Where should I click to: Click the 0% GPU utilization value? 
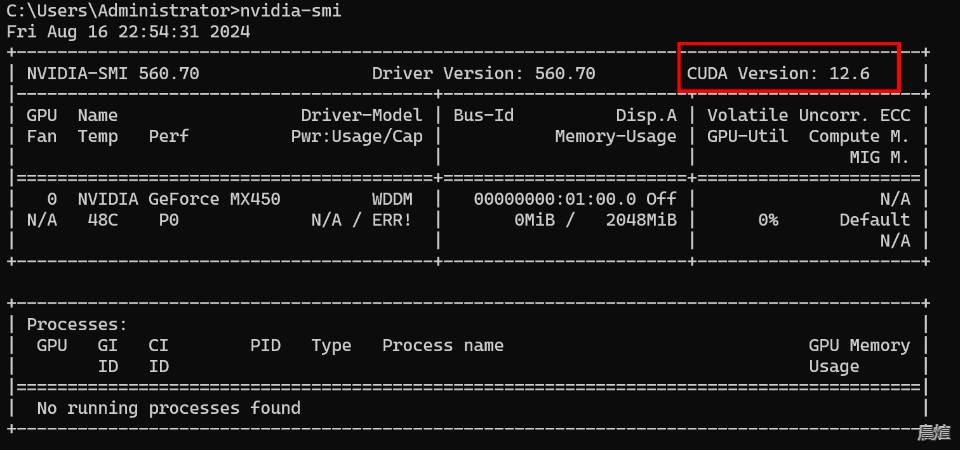tap(767, 220)
